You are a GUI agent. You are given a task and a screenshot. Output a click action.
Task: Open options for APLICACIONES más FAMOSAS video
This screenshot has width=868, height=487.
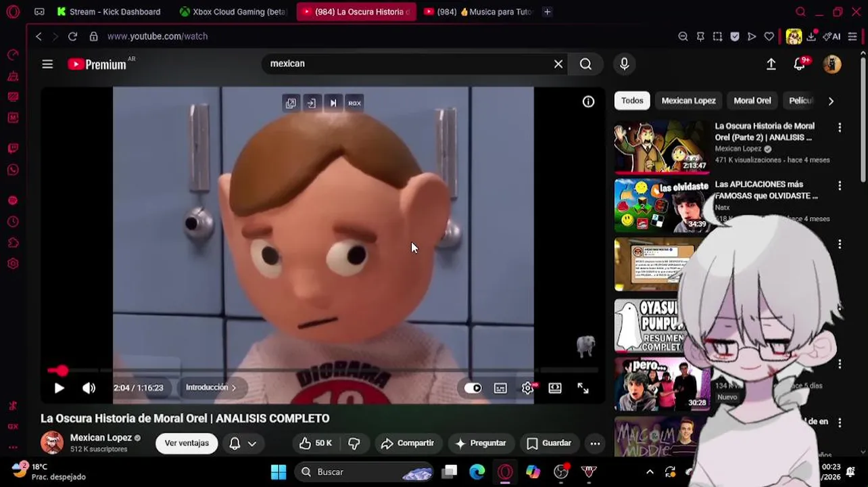pos(840,185)
